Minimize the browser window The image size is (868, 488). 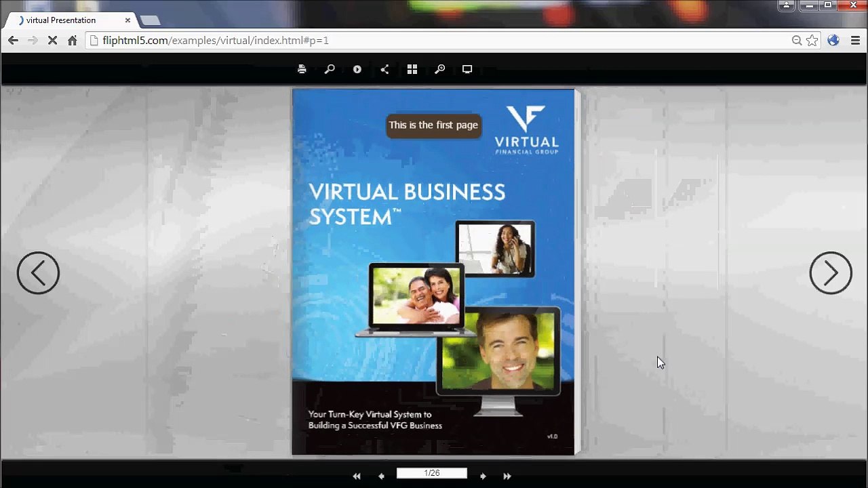point(809,5)
